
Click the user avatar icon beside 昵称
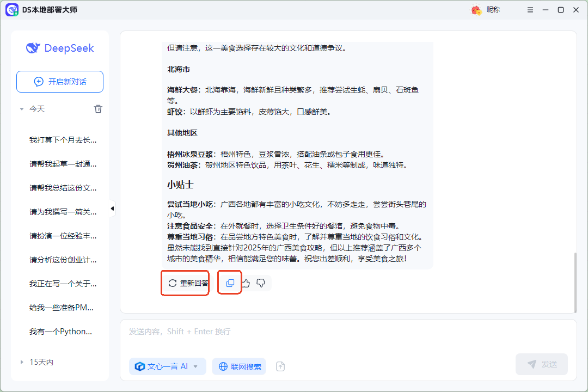[x=476, y=10]
